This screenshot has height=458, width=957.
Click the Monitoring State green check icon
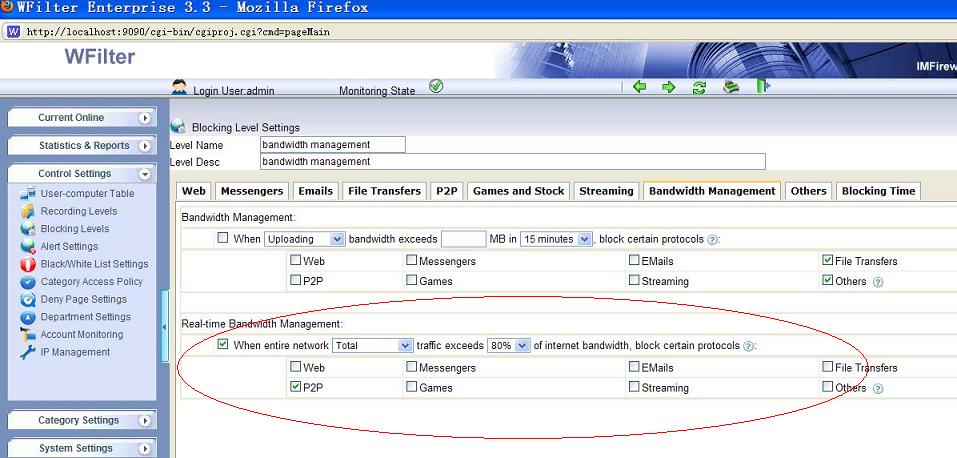click(x=436, y=86)
